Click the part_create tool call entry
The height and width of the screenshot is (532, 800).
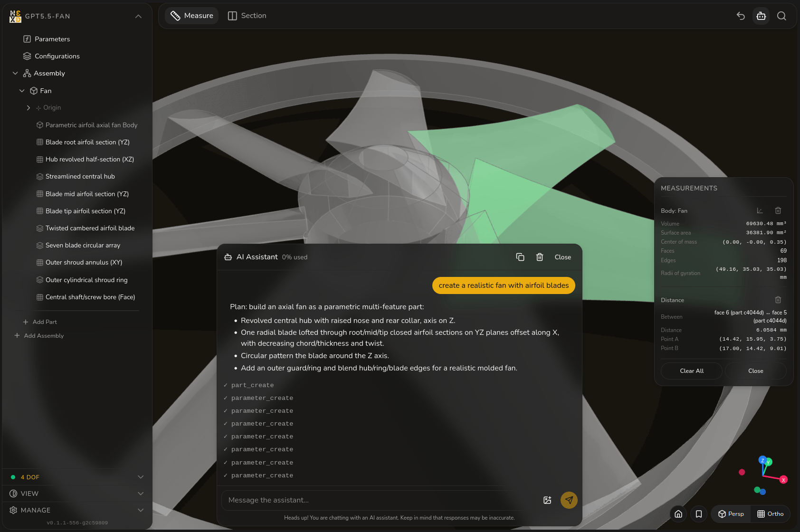[252, 385]
